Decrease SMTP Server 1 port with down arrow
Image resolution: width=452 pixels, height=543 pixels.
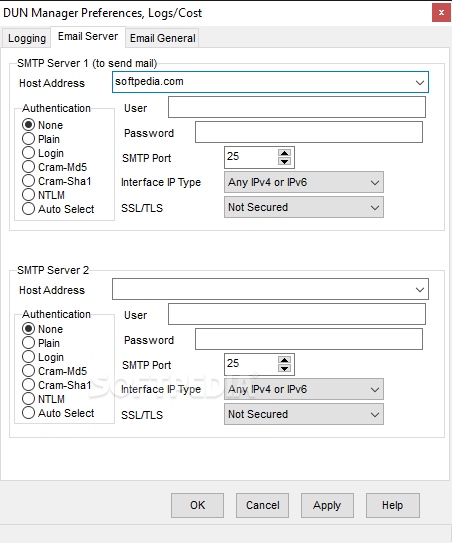tap(284, 161)
